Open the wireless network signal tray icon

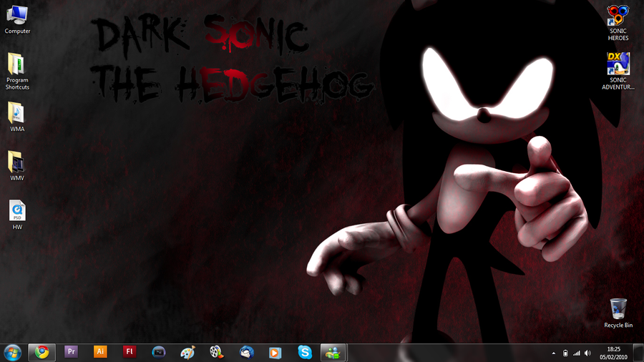point(577,353)
